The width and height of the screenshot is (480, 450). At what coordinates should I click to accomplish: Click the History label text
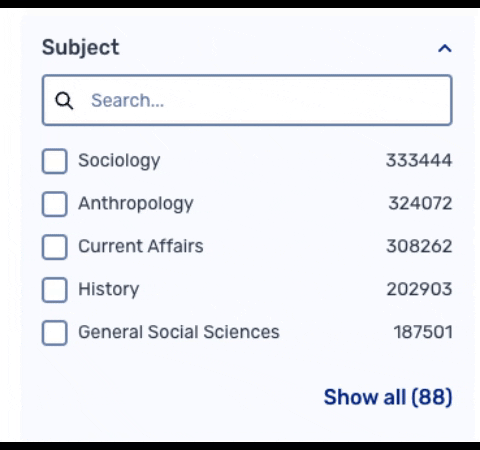(x=109, y=289)
